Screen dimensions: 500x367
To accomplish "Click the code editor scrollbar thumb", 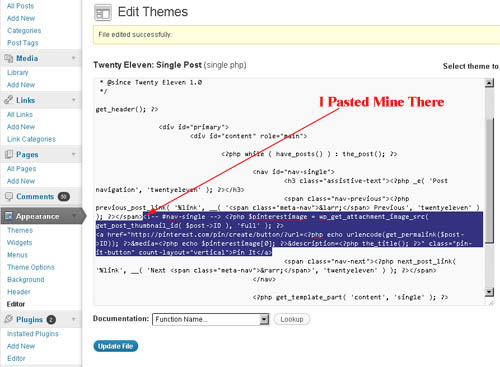I will (489, 180).
